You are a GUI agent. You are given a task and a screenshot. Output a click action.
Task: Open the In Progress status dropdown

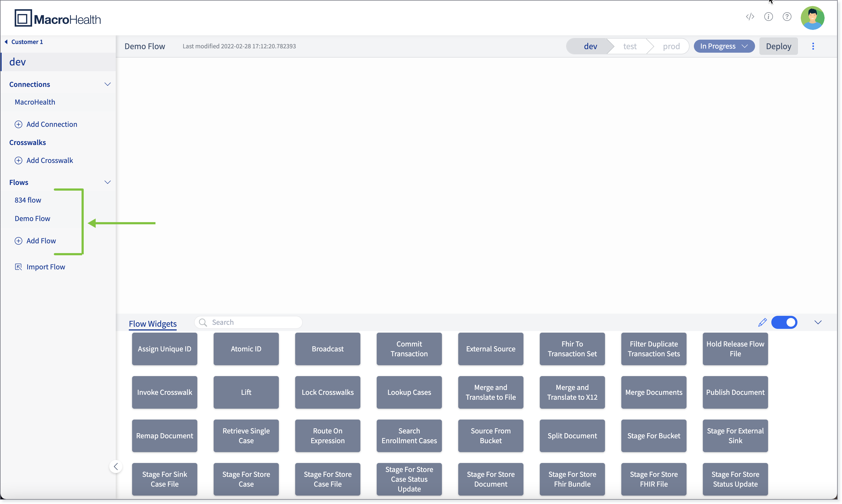click(x=724, y=46)
